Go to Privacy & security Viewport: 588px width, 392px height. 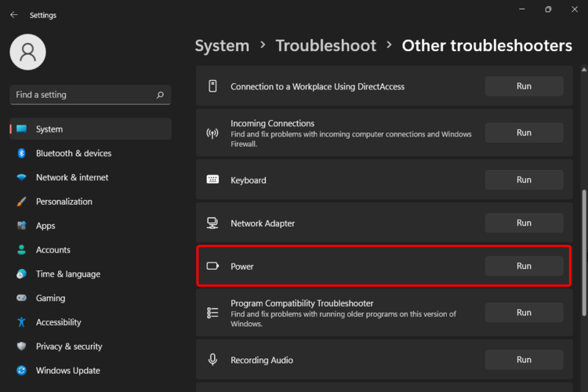(x=69, y=347)
